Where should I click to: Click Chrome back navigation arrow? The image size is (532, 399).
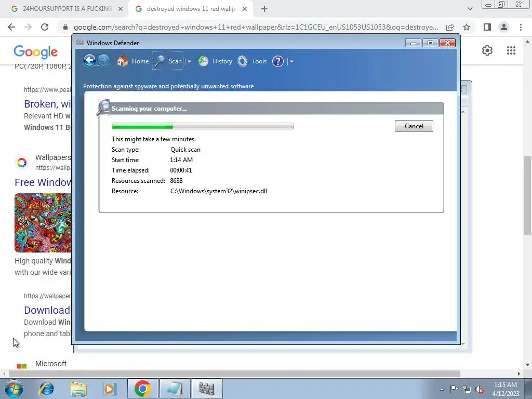click(x=11, y=27)
